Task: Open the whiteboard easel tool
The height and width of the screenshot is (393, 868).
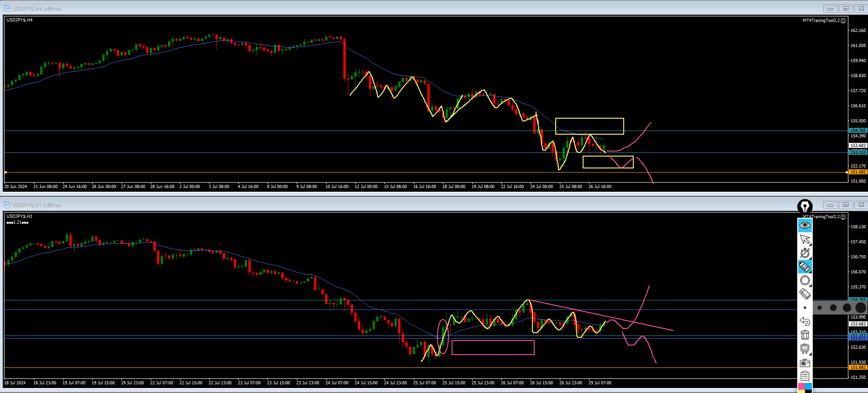Action: (805, 349)
